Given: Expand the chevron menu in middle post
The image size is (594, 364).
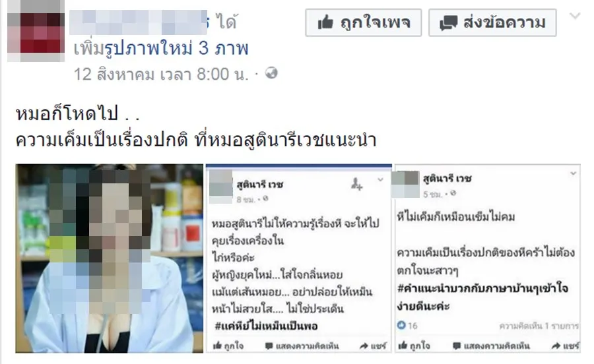Looking at the screenshot, I should pyautogui.click(x=380, y=180).
